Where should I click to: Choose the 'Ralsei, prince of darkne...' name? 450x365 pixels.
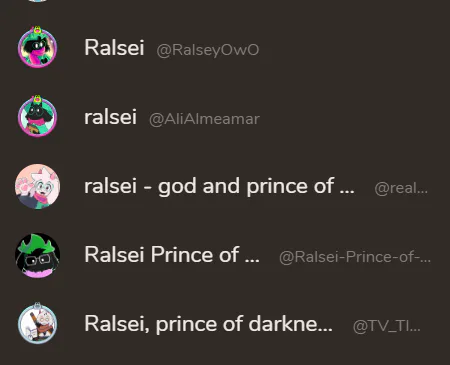click(x=208, y=324)
